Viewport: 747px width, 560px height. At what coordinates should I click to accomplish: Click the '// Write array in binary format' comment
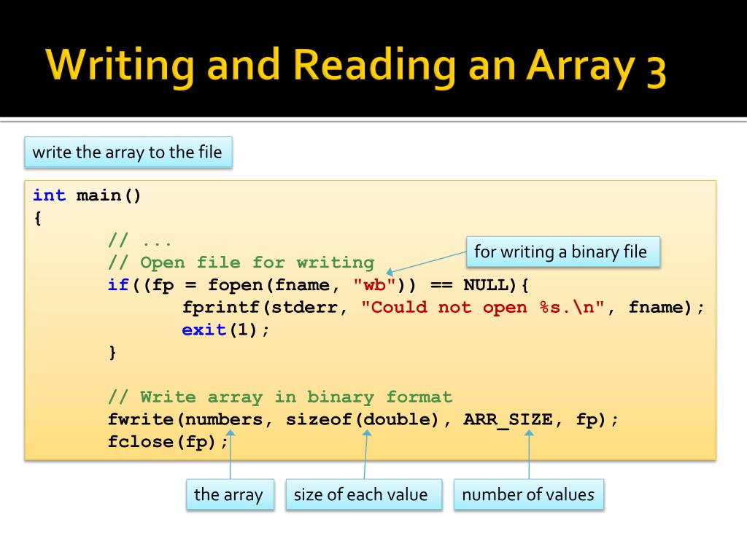tap(280, 397)
